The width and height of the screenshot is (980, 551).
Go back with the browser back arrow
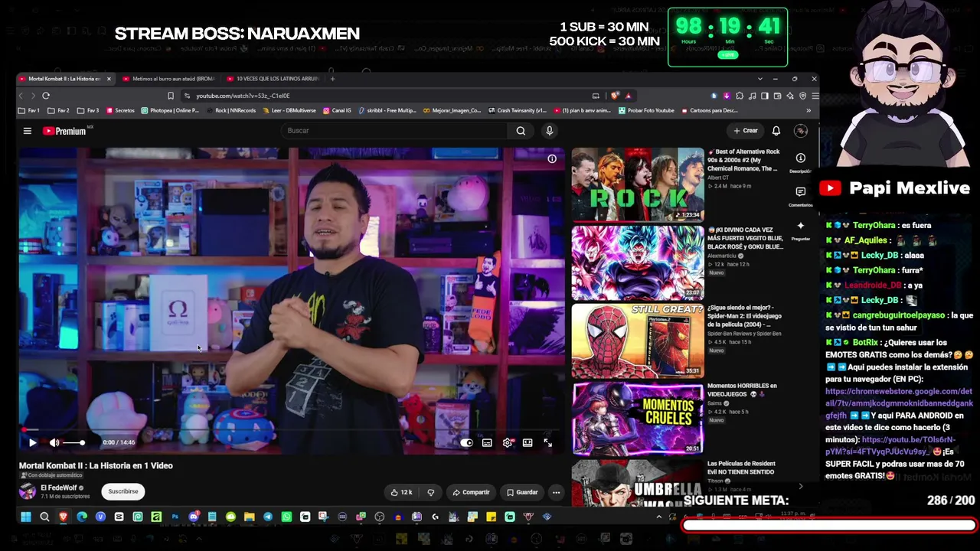21,96
